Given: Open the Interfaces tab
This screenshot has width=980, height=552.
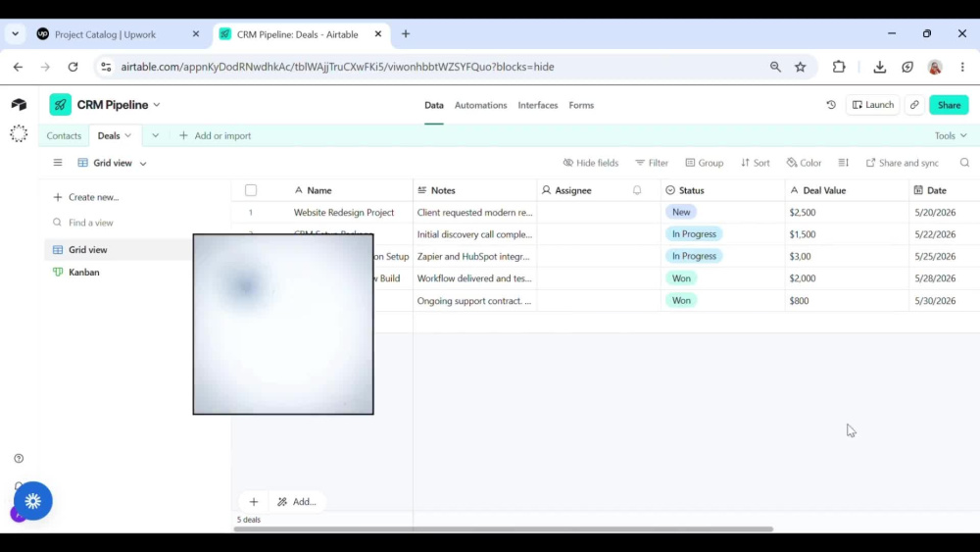Looking at the screenshot, I should (x=537, y=105).
